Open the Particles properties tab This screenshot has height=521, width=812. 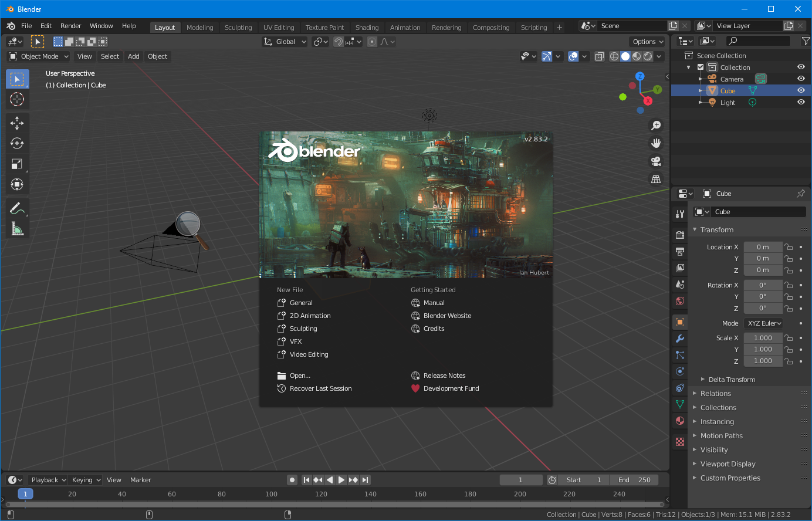680,355
